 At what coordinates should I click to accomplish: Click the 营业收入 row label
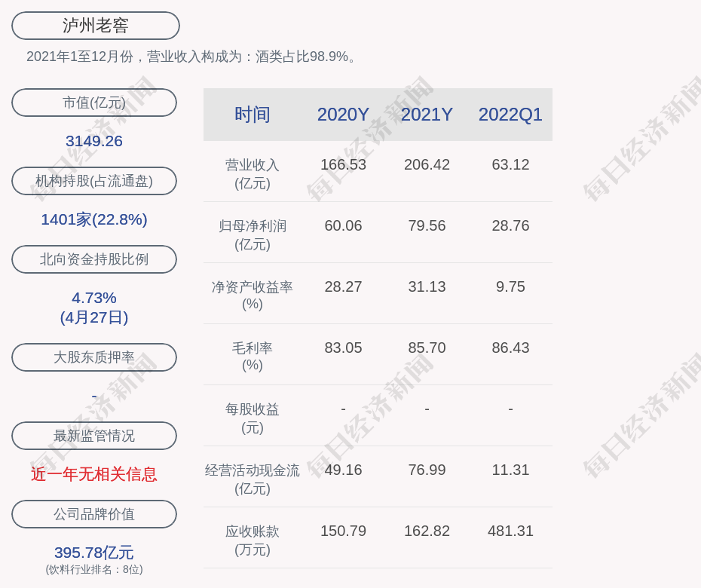[x=253, y=174]
